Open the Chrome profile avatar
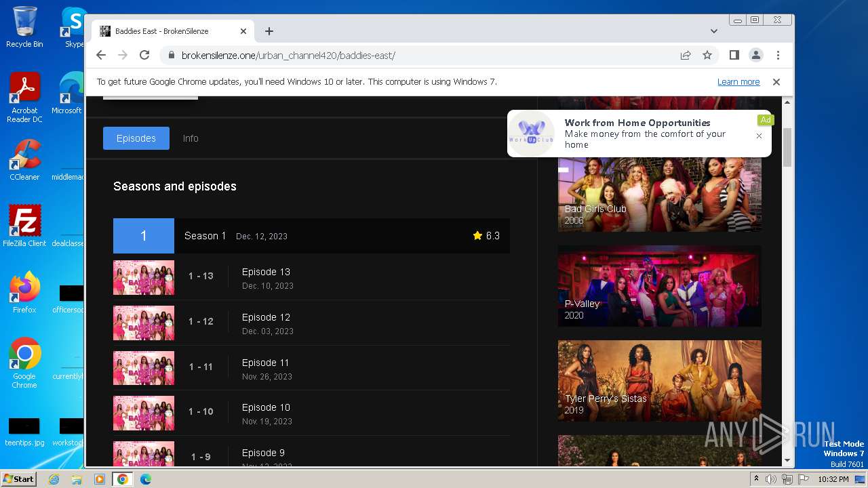This screenshot has height=488, width=868. pos(755,55)
